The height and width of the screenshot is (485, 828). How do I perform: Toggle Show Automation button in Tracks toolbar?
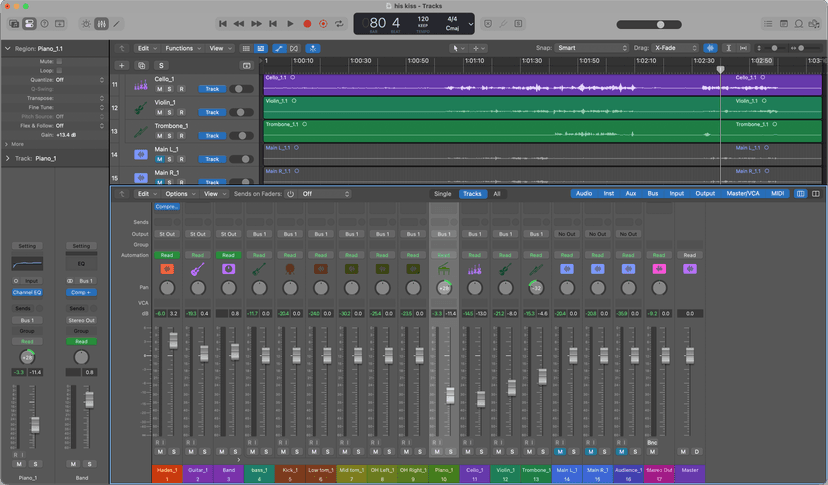(x=279, y=48)
